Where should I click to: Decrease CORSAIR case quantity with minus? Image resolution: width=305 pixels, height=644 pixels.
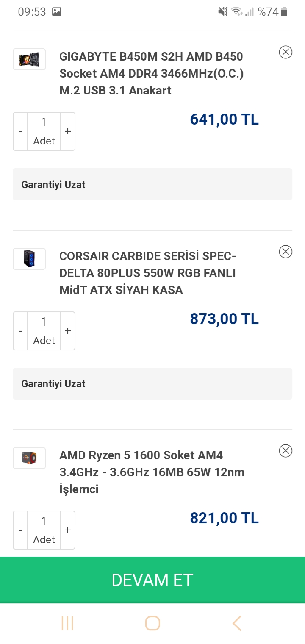[20, 331]
